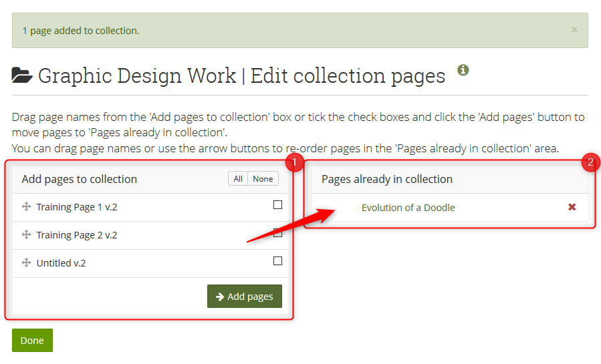The height and width of the screenshot is (364, 601).
Task: Click the Done button
Action: 32,340
